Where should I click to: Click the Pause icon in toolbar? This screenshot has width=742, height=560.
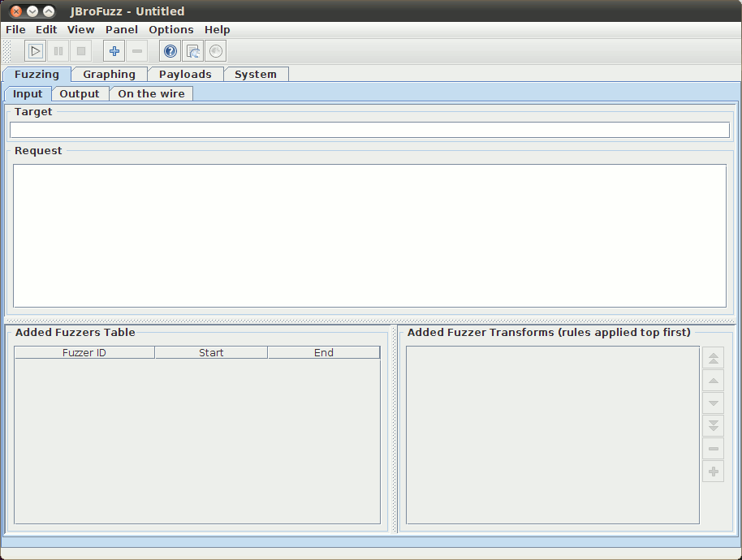tap(58, 51)
